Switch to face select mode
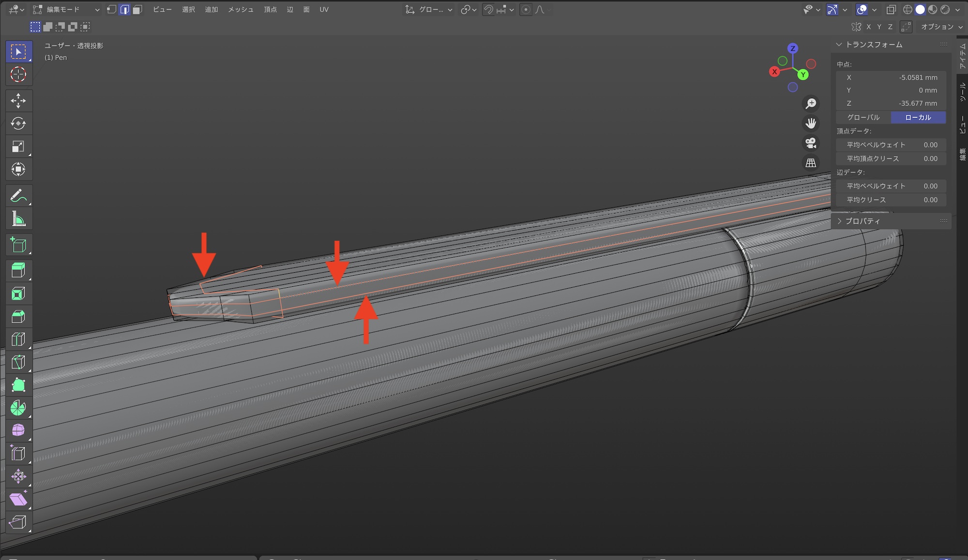The height and width of the screenshot is (560, 968). [137, 10]
